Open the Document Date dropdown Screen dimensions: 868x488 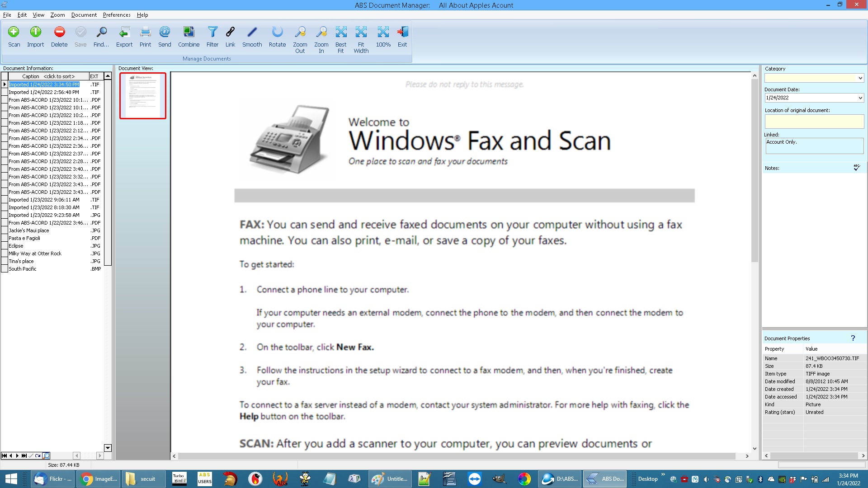tap(860, 98)
